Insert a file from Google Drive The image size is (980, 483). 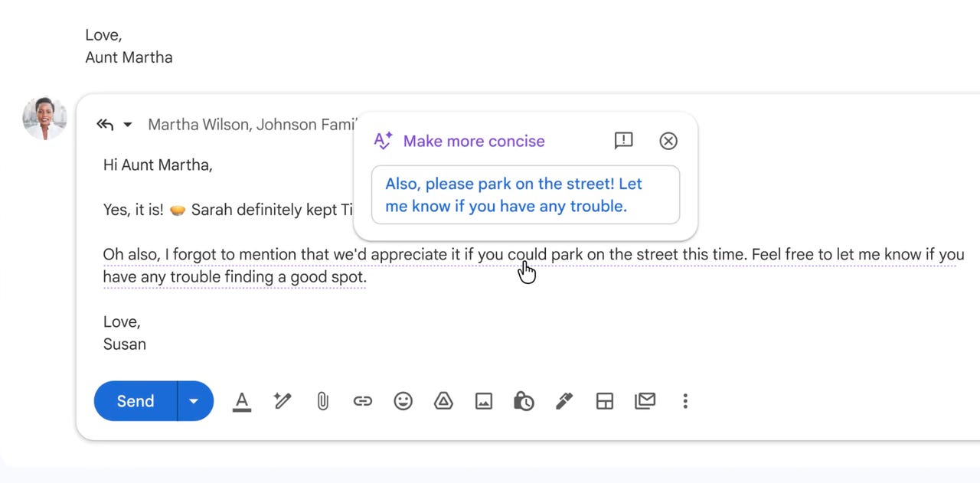(443, 401)
